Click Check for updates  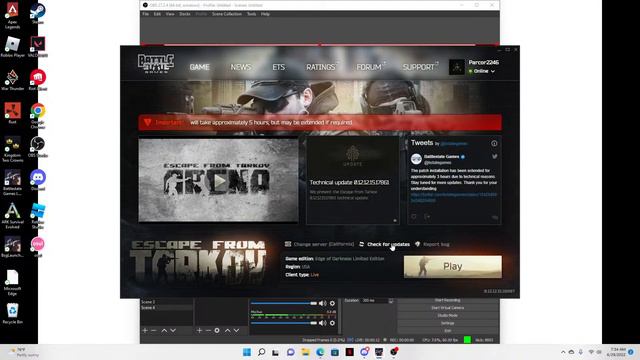click(x=384, y=244)
